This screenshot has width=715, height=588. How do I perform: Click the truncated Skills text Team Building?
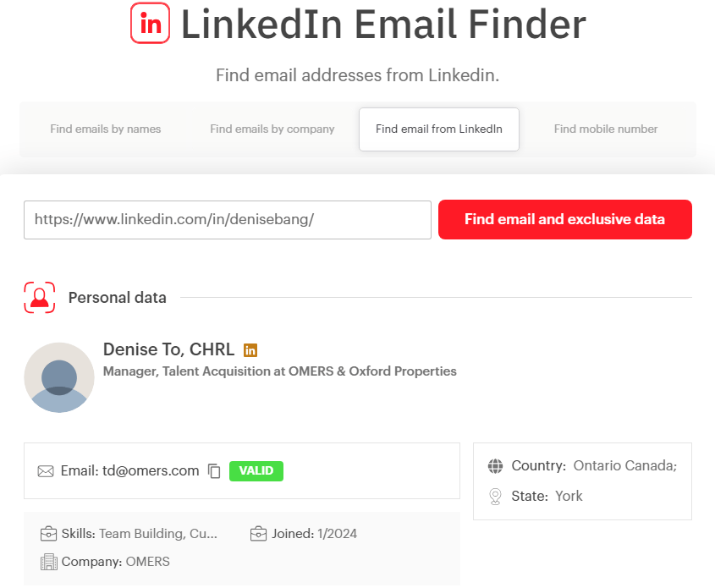[x=158, y=534]
